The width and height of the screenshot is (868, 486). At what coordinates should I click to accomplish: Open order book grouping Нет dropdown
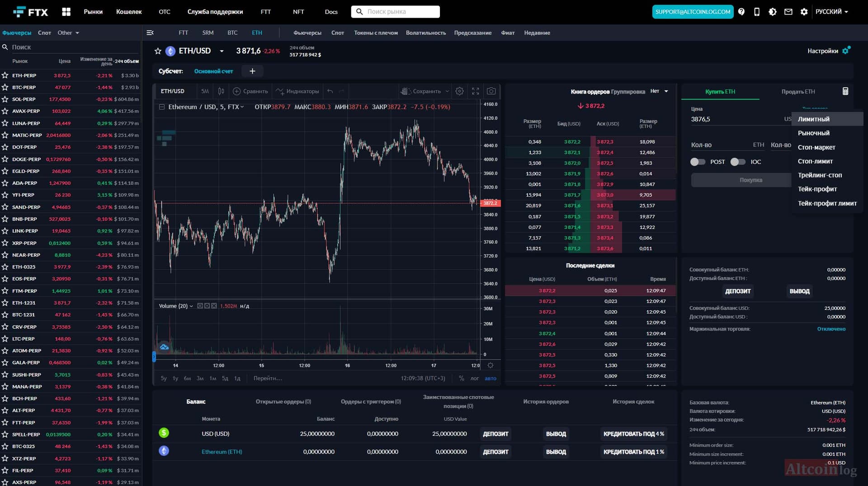click(659, 91)
